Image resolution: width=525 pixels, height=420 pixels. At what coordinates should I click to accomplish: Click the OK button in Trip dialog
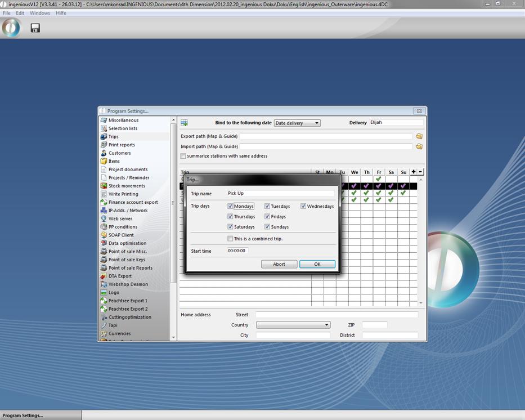pyautogui.click(x=317, y=264)
